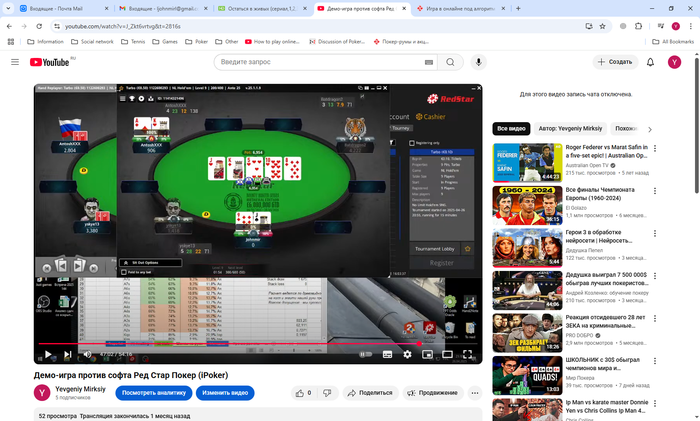Share the video with Поделиться

pos(370,393)
